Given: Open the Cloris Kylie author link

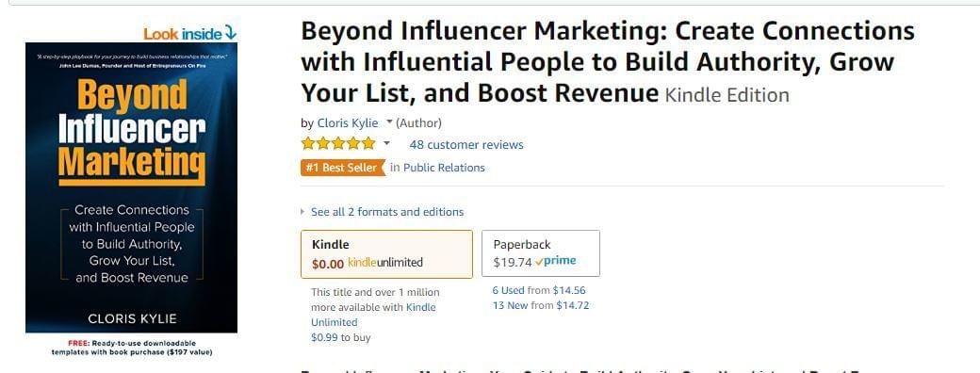Looking at the screenshot, I should click(x=348, y=122).
